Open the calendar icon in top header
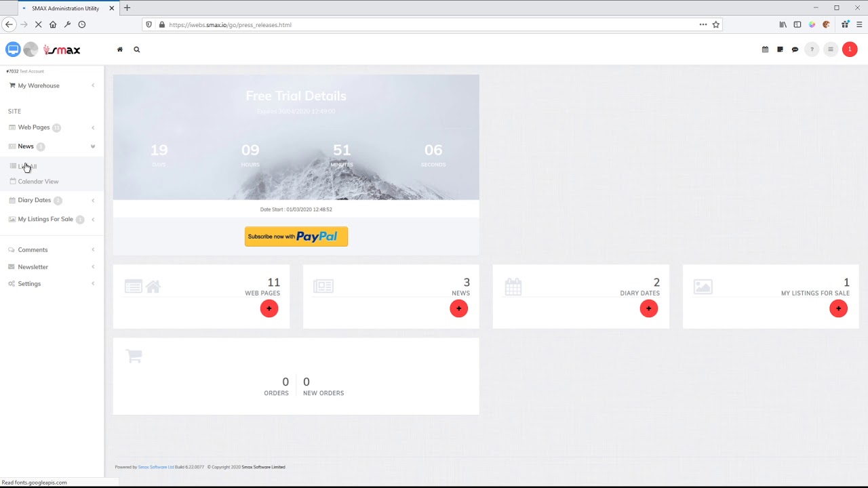Screen dimensions: 868x488 coord(765,49)
